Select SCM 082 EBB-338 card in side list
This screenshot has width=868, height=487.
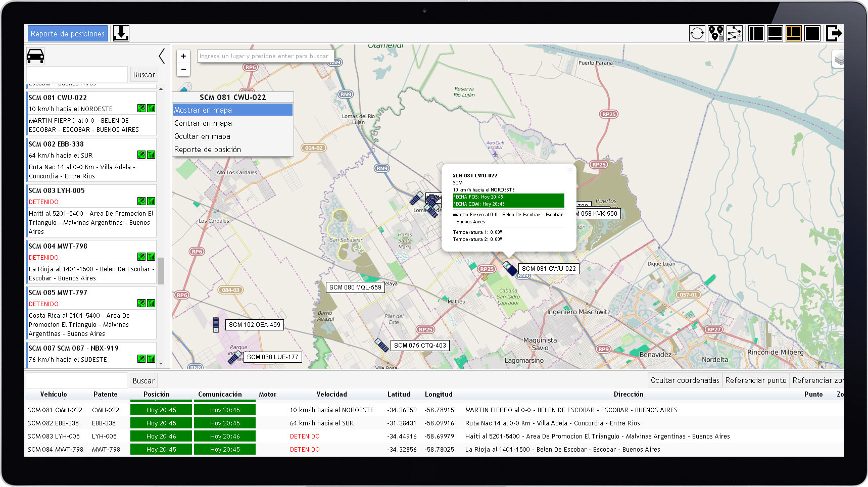(91, 160)
